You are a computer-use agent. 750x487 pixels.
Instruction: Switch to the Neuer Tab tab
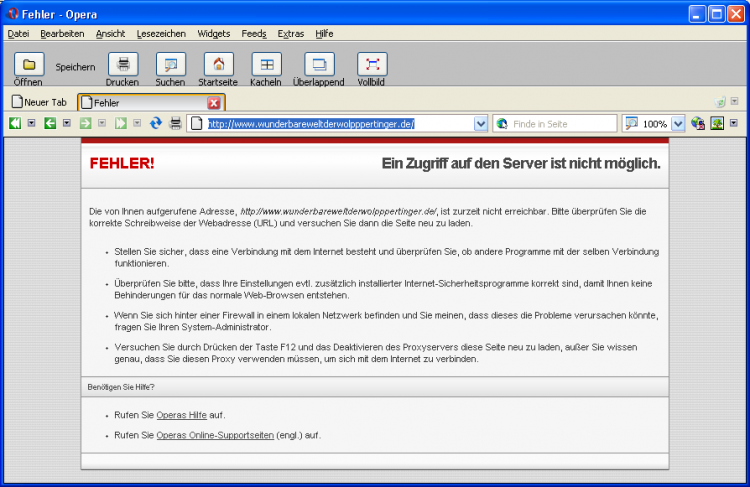40,102
